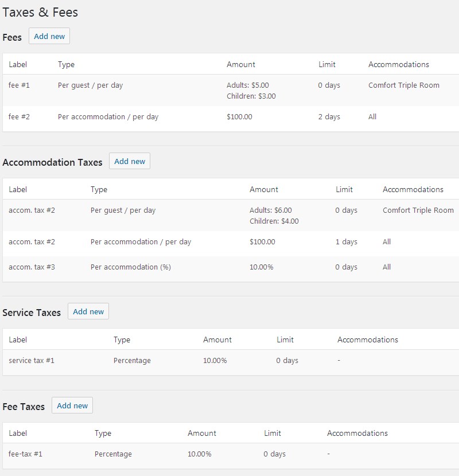This screenshot has width=459, height=476.
Task: Click Adults: $6.00 amount in accommodation taxes
Action: coord(271,210)
